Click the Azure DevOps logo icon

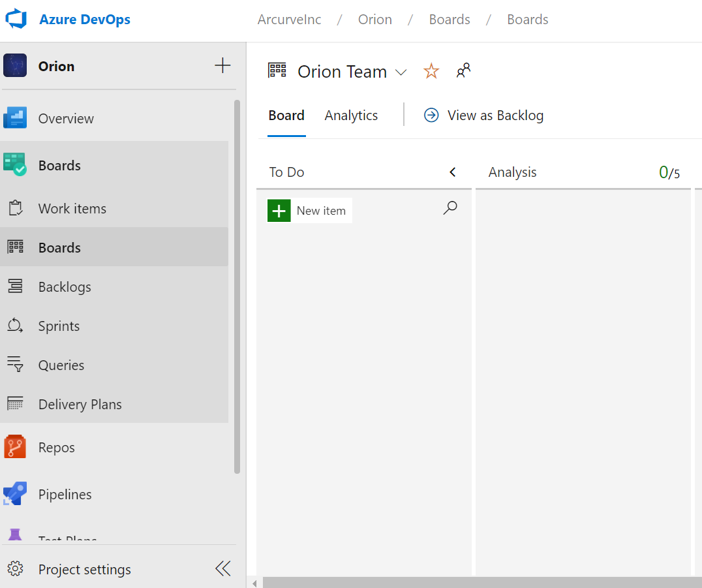(x=16, y=20)
